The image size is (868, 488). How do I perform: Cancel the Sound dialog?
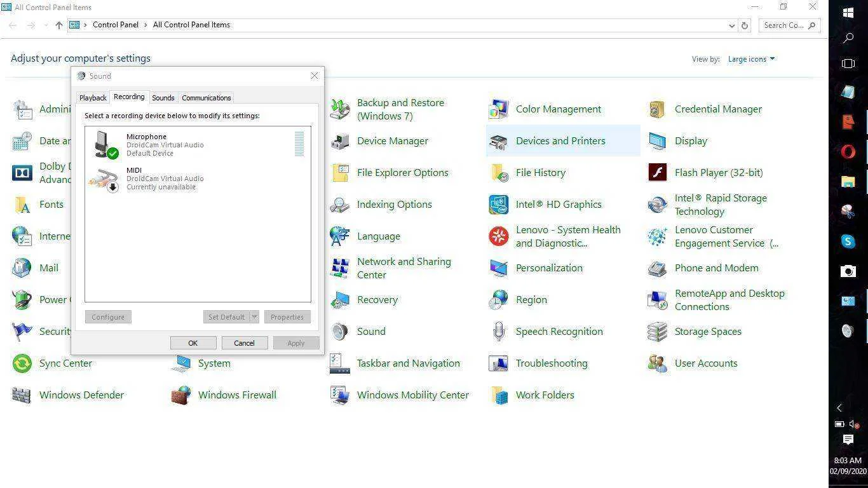tap(244, 343)
